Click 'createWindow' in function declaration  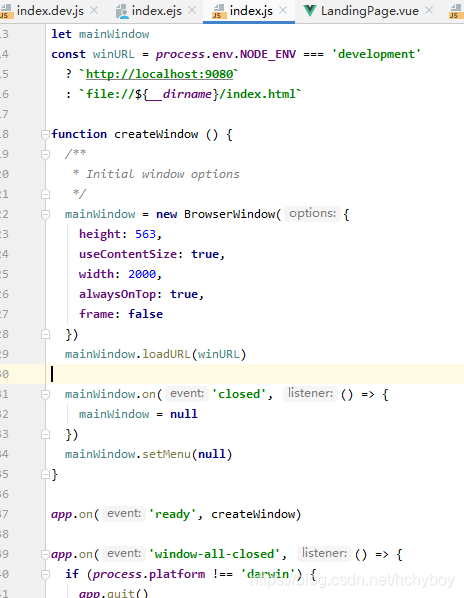[156, 134]
